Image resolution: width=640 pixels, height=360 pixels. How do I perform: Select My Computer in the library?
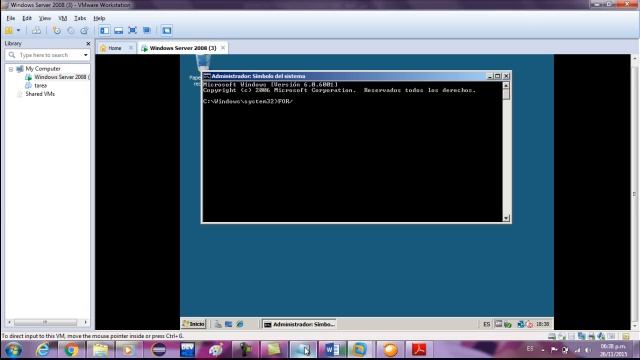tap(42, 69)
